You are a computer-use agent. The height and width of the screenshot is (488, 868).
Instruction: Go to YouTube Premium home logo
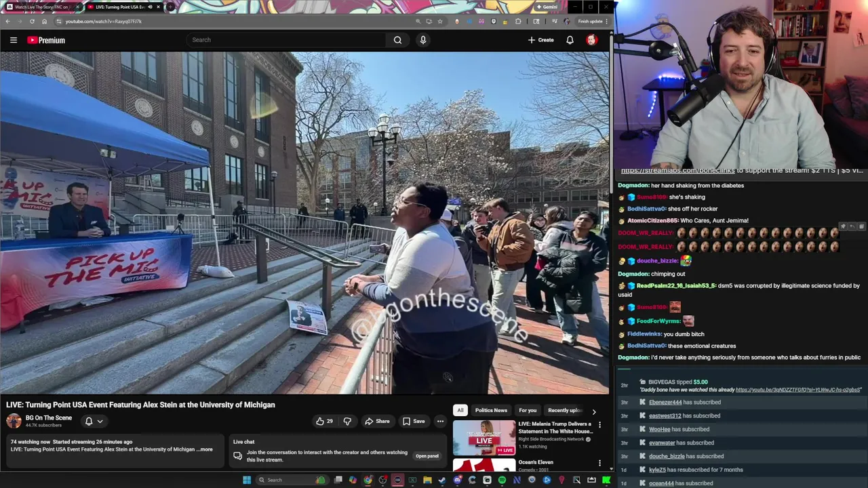point(46,40)
